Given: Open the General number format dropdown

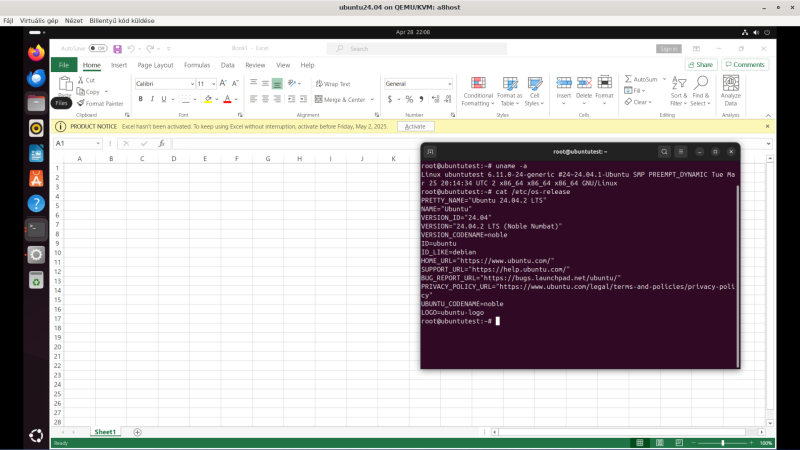Looking at the screenshot, I should (449, 84).
